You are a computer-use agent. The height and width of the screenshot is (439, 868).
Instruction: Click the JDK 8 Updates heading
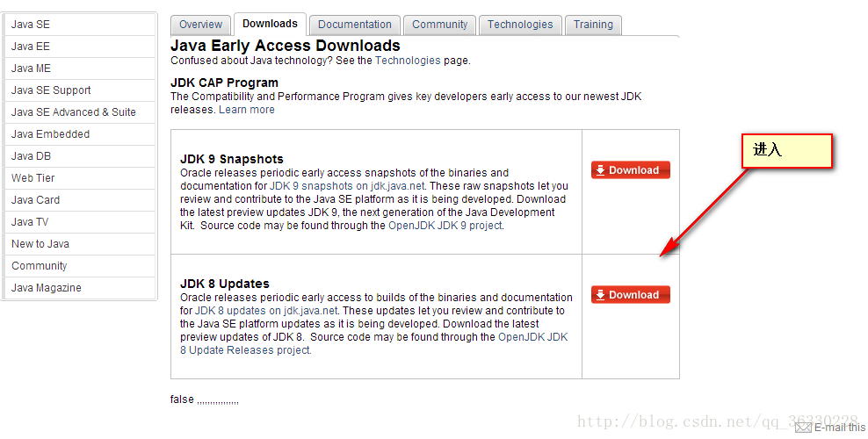coord(225,284)
